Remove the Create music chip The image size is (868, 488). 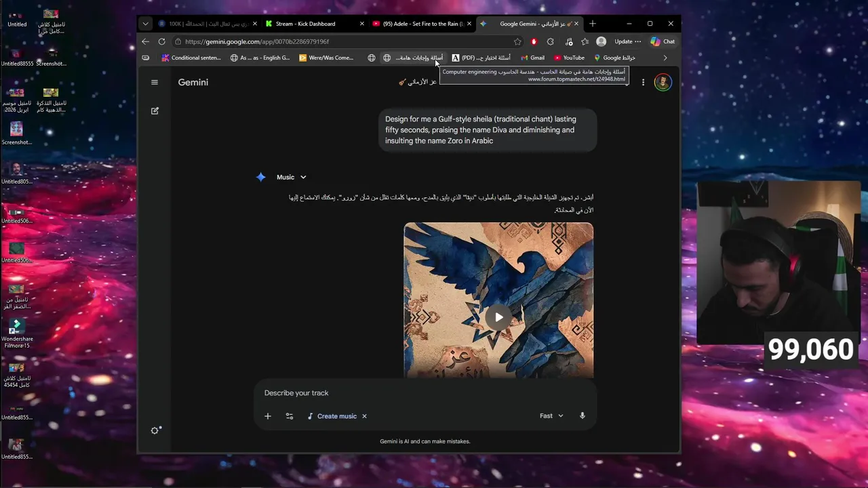[364, 416]
